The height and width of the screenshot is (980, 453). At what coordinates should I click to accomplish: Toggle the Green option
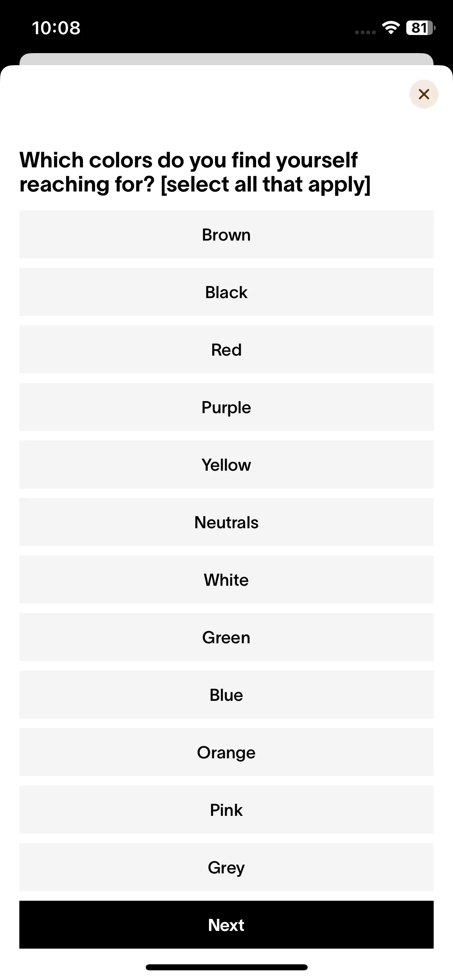pos(226,637)
